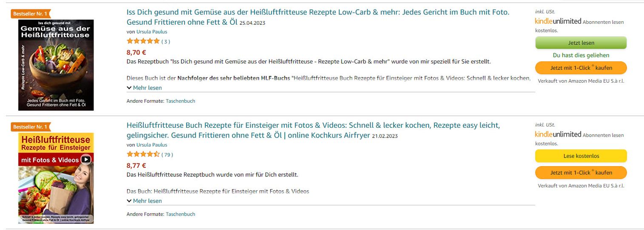644x230 pixels.
Task: Open the Gemüse aus der Heißluftfritteuse cover
Action: pyautogui.click(x=56, y=65)
